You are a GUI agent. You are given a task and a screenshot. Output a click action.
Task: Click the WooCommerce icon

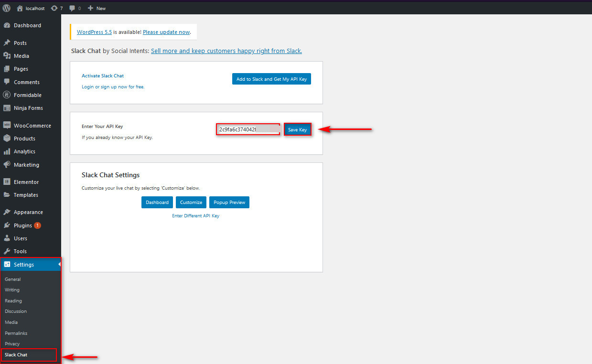pyautogui.click(x=7, y=126)
